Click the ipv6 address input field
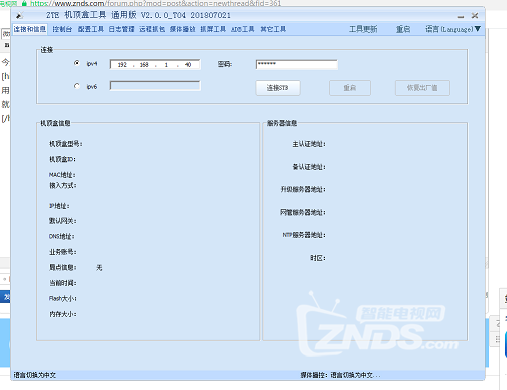 click(155, 86)
